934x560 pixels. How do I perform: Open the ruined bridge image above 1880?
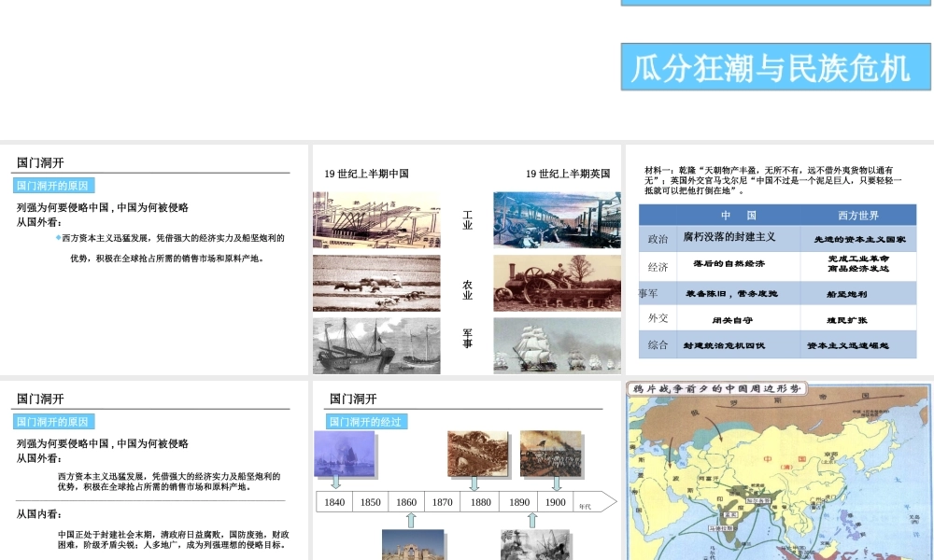tap(477, 455)
